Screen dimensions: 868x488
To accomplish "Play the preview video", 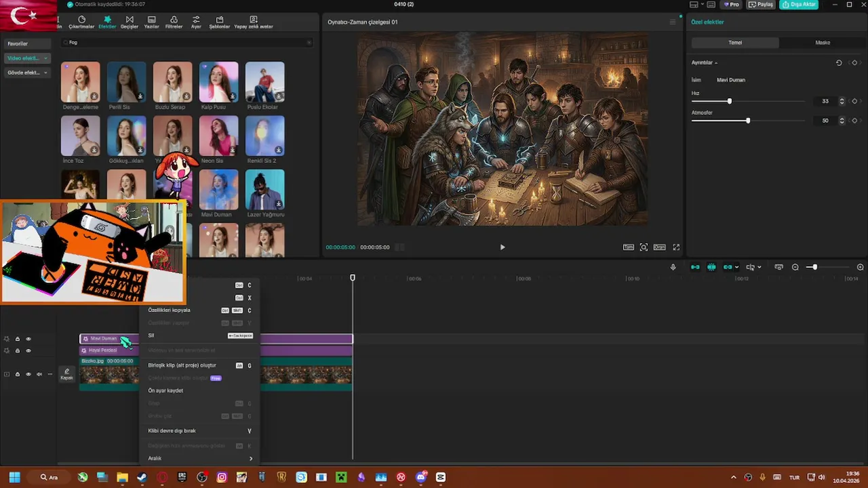I will [502, 247].
